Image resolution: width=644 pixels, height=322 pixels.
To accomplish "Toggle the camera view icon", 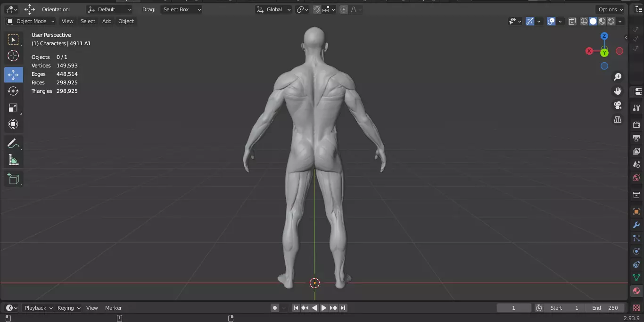I will pyautogui.click(x=618, y=105).
